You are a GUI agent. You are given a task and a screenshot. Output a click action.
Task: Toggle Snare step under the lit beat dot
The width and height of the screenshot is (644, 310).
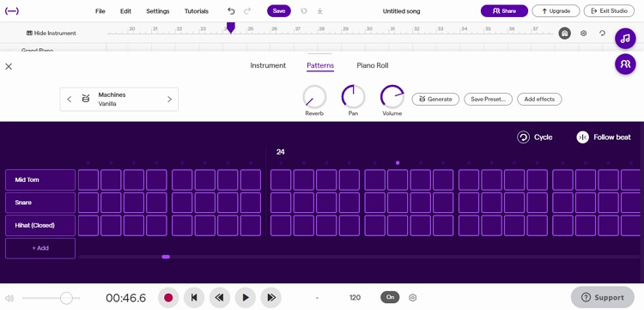[x=398, y=203]
